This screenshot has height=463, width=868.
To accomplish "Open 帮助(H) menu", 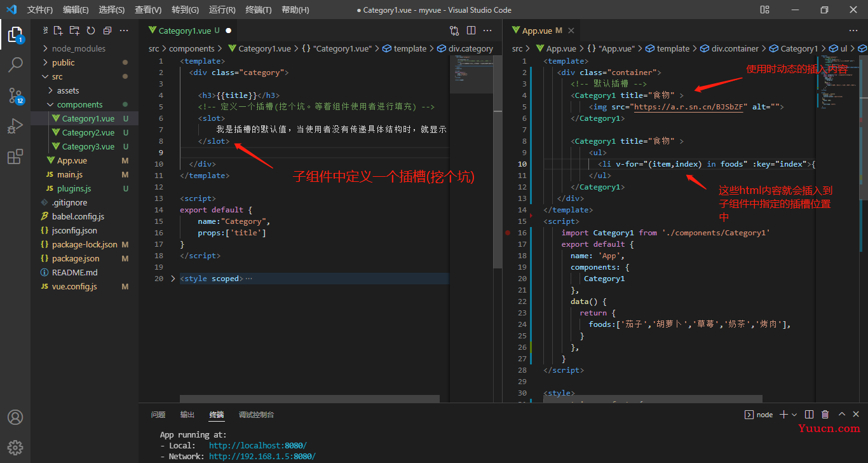I will click(295, 10).
